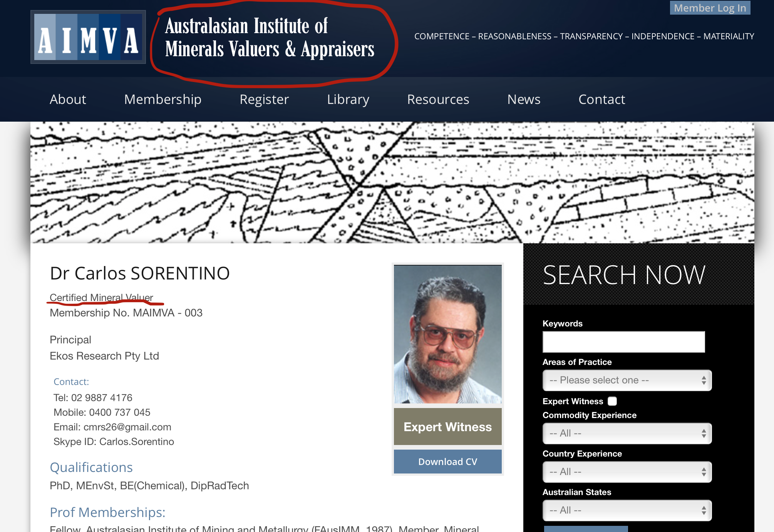The image size is (774, 532).
Task: Open the Library menu item
Action: click(x=348, y=99)
